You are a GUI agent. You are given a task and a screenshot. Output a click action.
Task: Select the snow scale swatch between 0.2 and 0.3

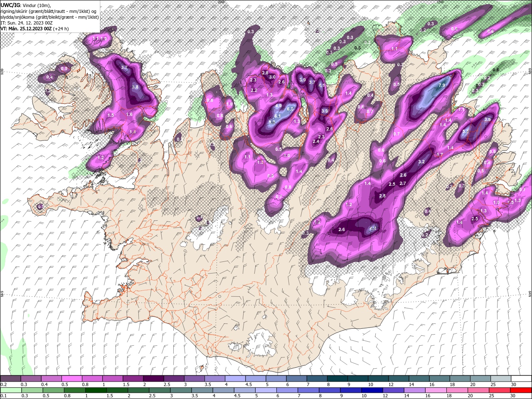pyautogui.click(x=10, y=379)
